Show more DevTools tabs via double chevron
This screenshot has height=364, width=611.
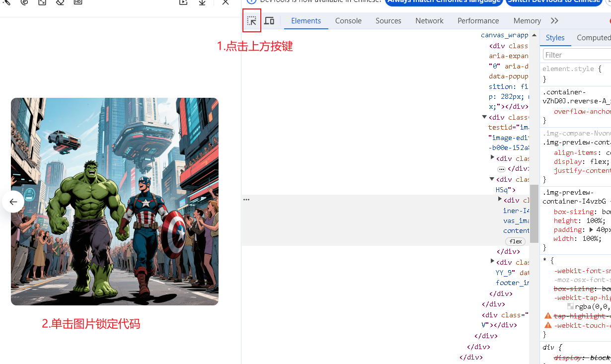[x=555, y=21]
